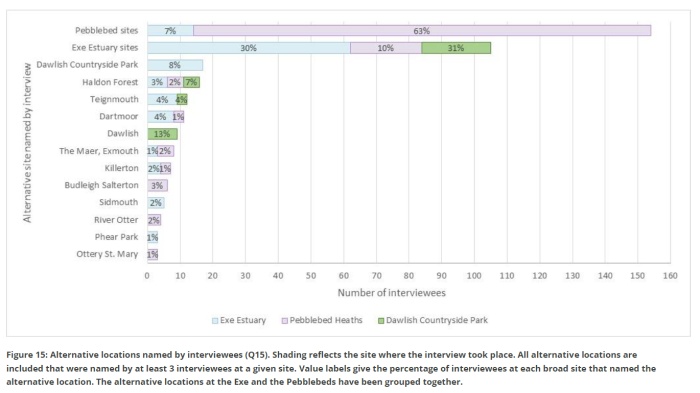Viewport: 700px width, 393px height.
Task: Click the 'Ottery St. Mary' label
Action: (107, 254)
